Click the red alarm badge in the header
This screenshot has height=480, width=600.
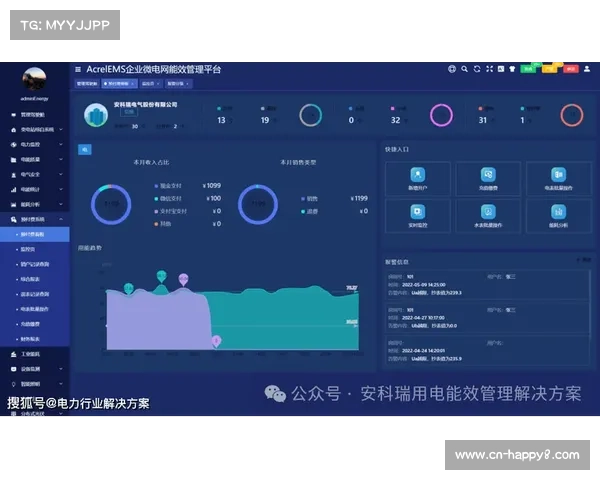point(571,69)
